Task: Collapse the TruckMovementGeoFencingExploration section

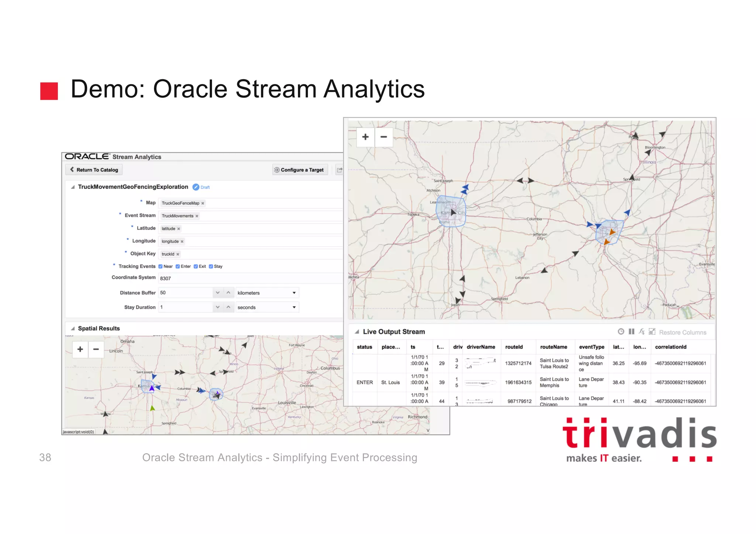Action: pyautogui.click(x=73, y=187)
